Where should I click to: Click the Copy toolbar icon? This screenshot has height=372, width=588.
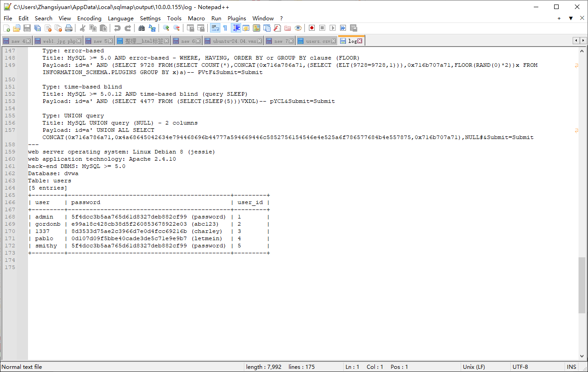click(x=93, y=28)
